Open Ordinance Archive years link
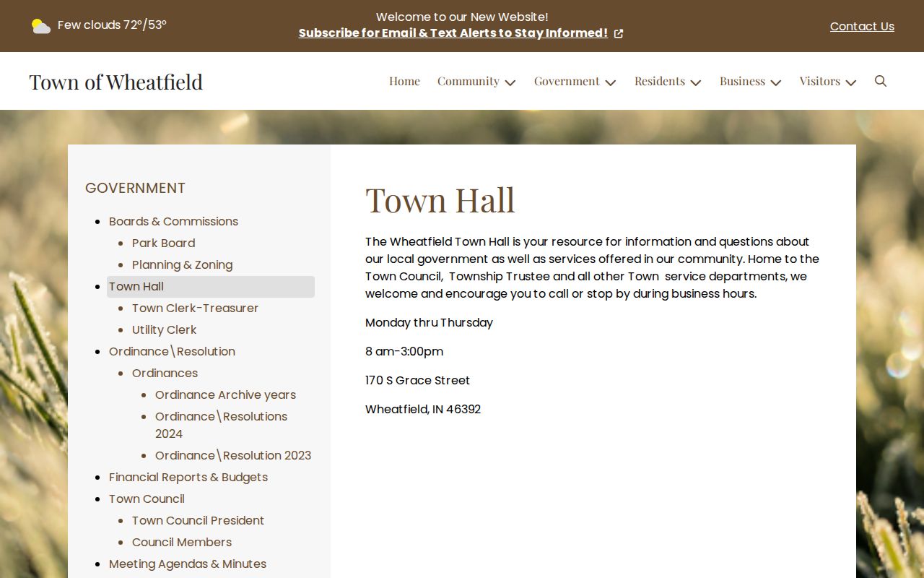This screenshot has height=578, width=924. pos(225,394)
